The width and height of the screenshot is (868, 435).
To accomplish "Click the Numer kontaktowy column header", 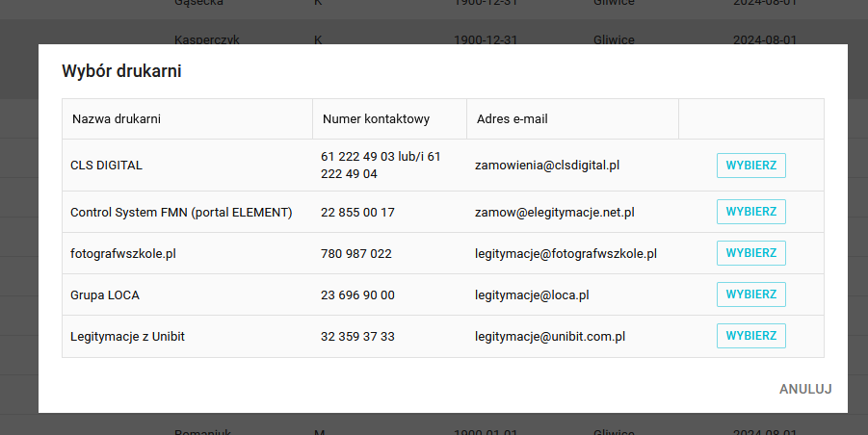I will click(376, 119).
